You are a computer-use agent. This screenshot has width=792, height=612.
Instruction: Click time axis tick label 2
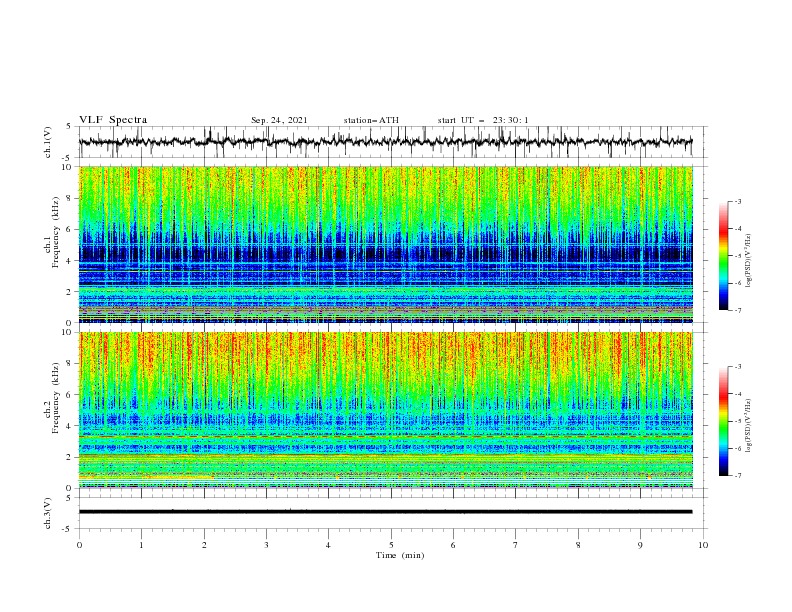(x=204, y=545)
